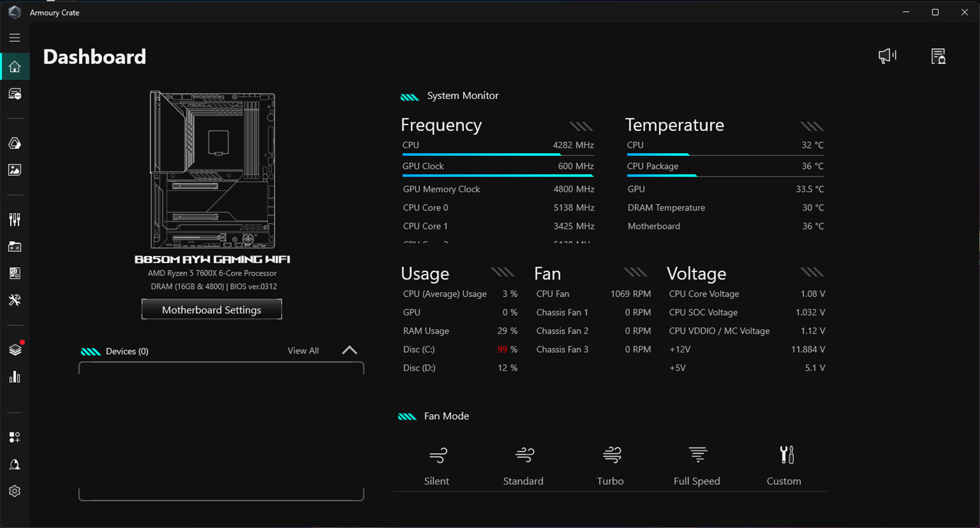This screenshot has height=528, width=980.
Task: Click the CPU frequency progress bar
Action: [498, 154]
